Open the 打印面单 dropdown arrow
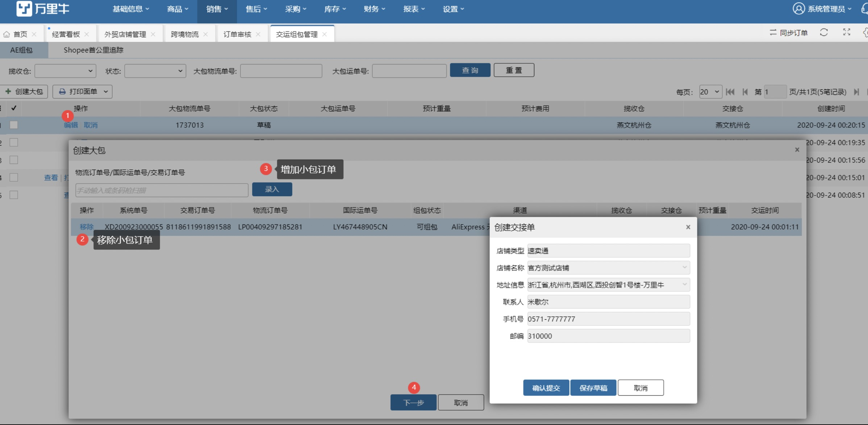868x425 pixels. 106,92
